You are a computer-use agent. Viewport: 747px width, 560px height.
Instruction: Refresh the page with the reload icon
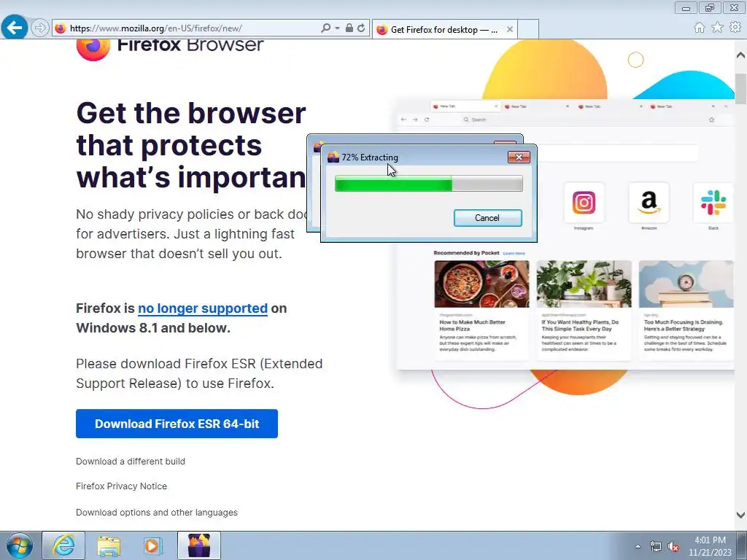[361, 28]
